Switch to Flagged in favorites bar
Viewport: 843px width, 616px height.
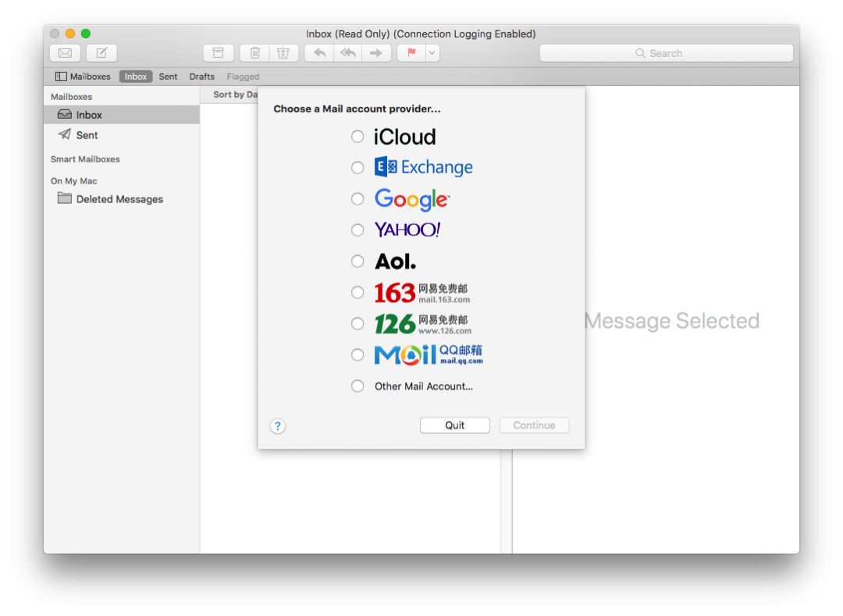pyautogui.click(x=243, y=77)
